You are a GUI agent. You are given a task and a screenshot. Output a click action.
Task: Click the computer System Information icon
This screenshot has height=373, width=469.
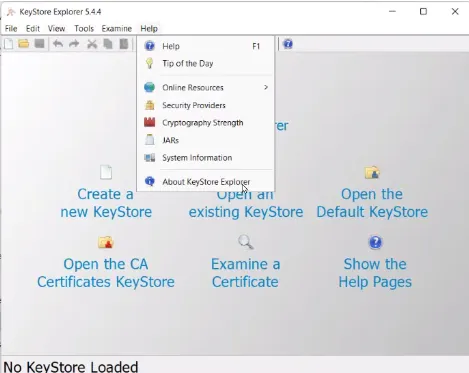point(150,157)
